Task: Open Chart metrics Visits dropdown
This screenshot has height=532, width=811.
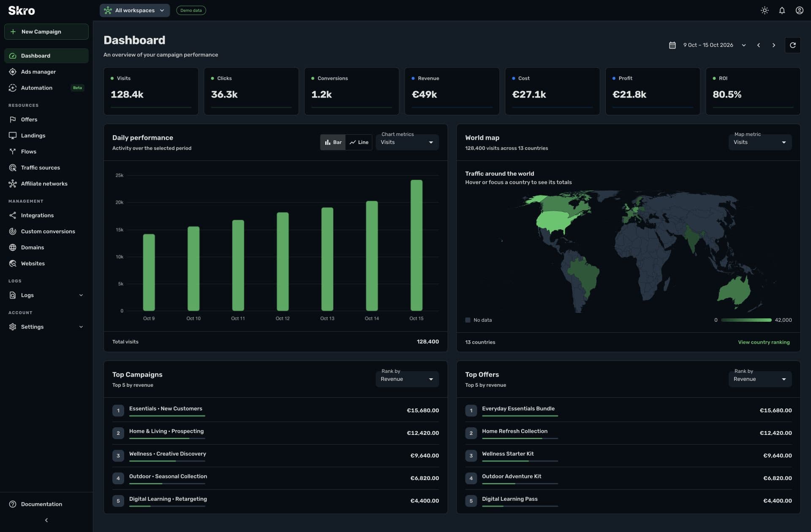Action: [407, 142]
